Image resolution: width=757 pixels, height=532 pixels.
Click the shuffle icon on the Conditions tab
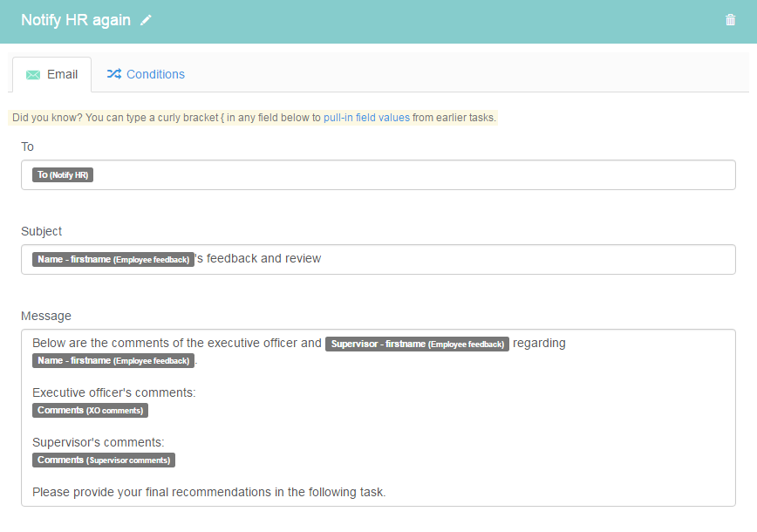114,74
